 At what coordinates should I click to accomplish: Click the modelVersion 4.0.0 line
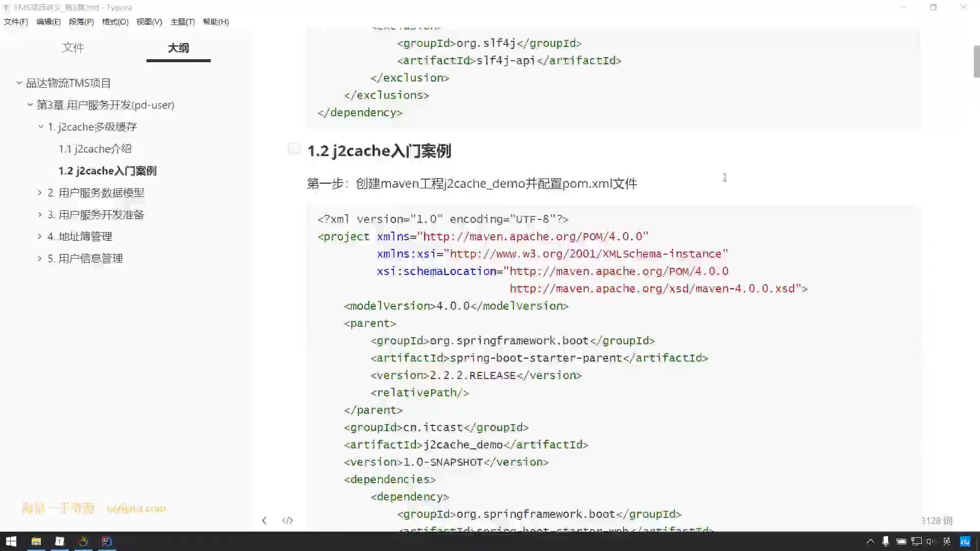pos(456,306)
